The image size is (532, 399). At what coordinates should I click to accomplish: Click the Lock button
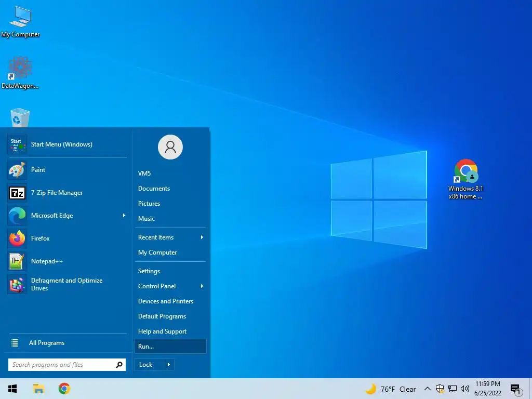[x=149, y=365]
